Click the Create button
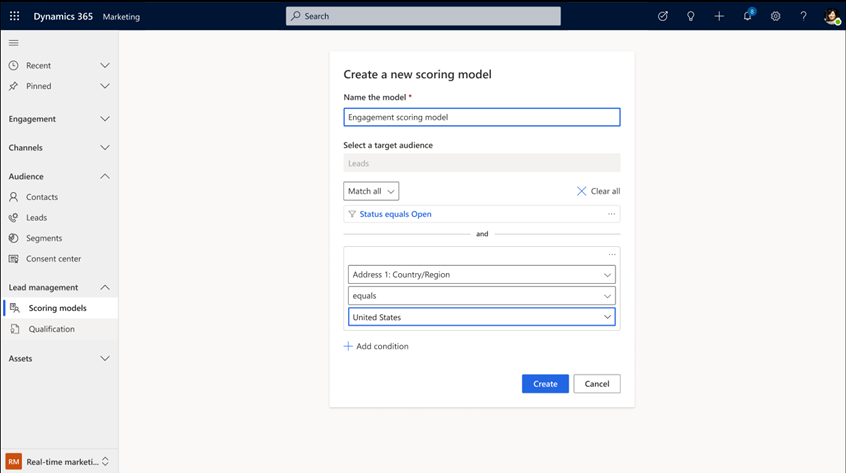The width and height of the screenshot is (846, 473). (545, 384)
